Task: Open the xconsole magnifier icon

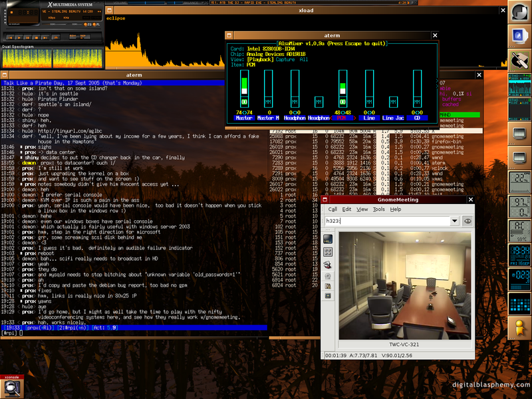Action: [x=11, y=386]
